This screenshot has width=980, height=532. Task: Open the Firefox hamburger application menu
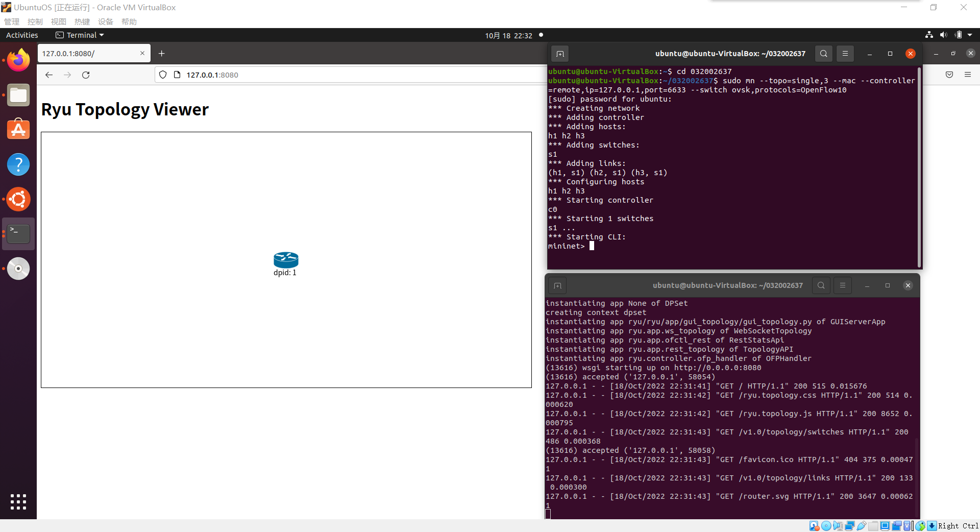click(x=968, y=75)
